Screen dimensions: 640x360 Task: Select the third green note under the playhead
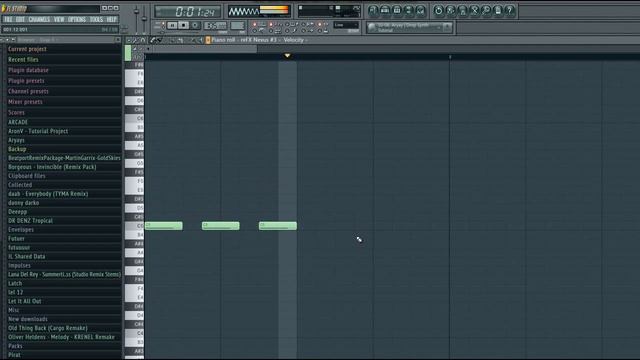point(278,226)
